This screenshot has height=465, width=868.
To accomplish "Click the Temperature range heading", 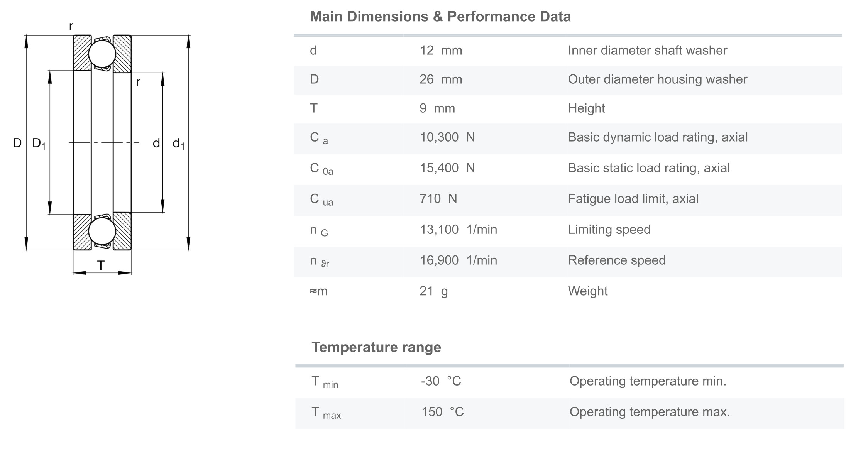I will click(376, 347).
